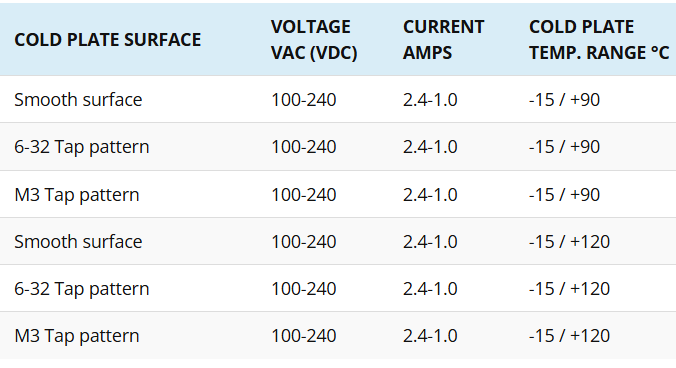Click 100-240 voltage in first row
Viewport: 676px width, 368px height.
coord(304,100)
